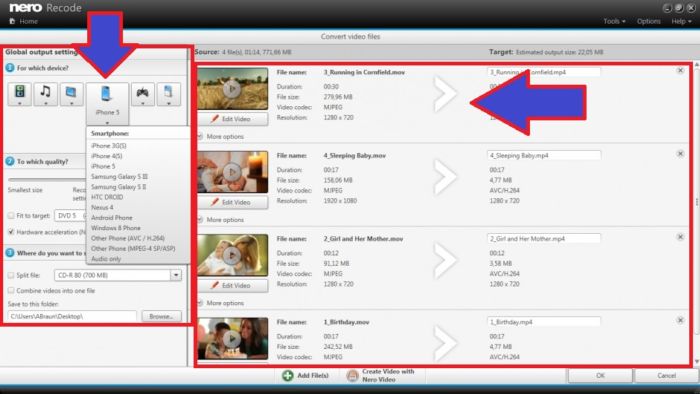Open the CD-R 80 (700 MB) dropdown
The height and width of the screenshot is (394, 700).
tap(176, 275)
